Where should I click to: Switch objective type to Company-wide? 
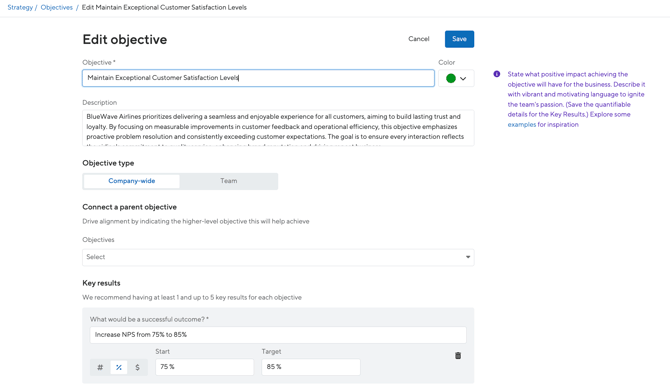[x=132, y=181]
